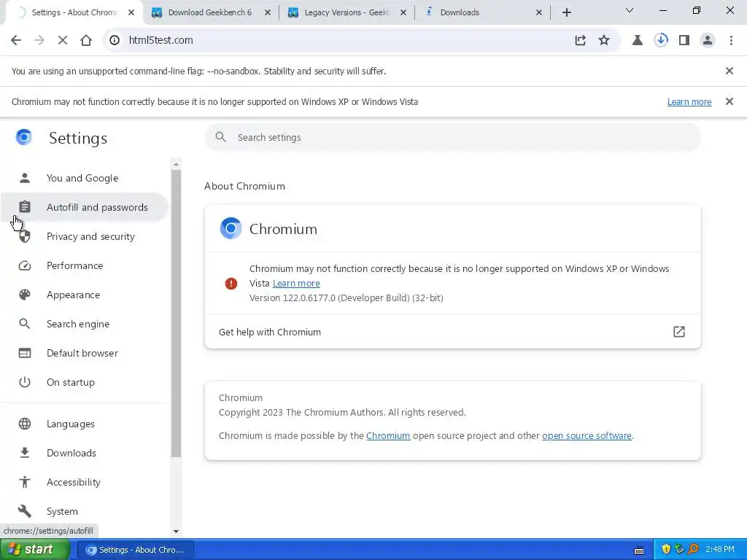This screenshot has height=560, width=747.
Task: Open the three-dot Chromium menu
Action: (731, 40)
